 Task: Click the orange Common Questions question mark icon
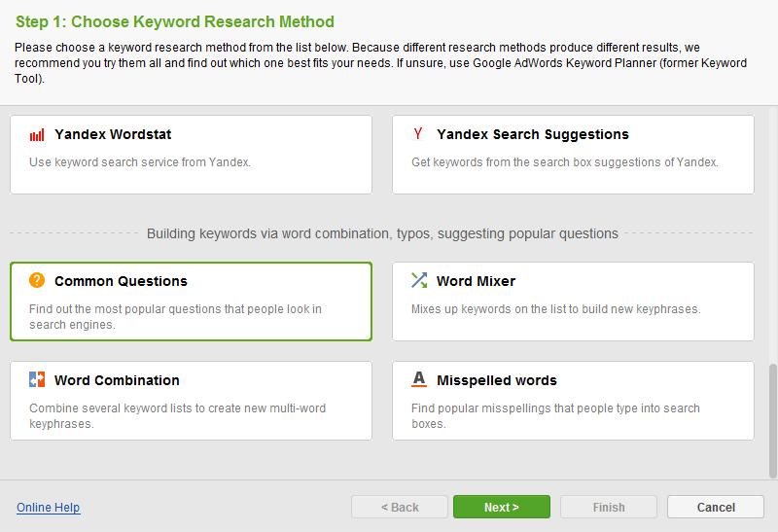[x=37, y=281]
